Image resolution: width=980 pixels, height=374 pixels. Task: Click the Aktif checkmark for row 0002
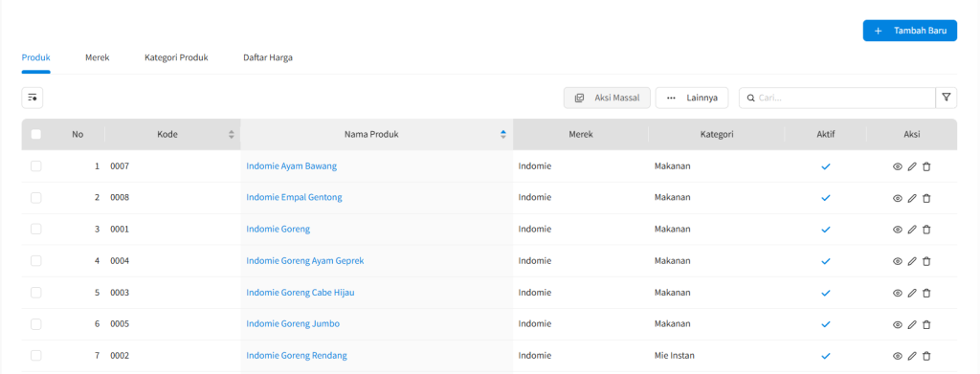(826, 356)
